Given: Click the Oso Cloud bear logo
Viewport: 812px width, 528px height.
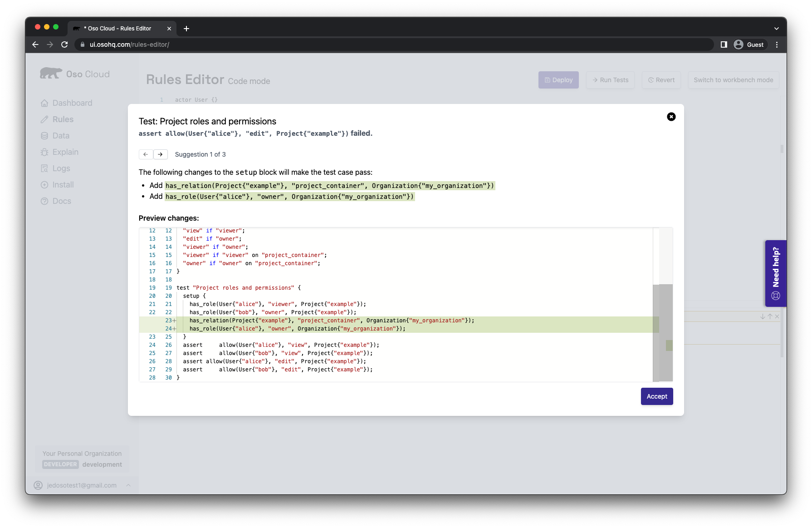Looking at the screenshot, I should pyautogui.click(x=51, y=73).
